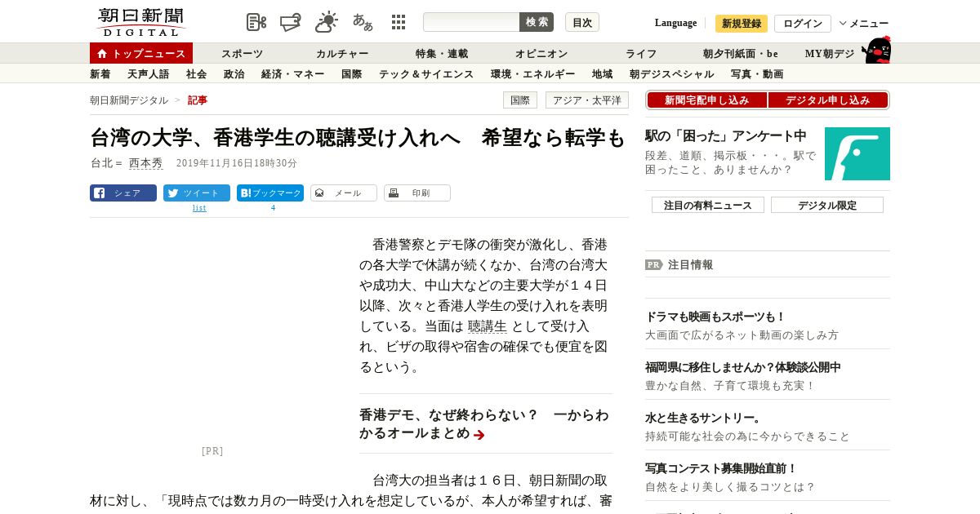This screenshot has height=514, width=980.
Task: Open ドラマも映画もスポーツも！ promo link
Action: click(x=715, y=317)
